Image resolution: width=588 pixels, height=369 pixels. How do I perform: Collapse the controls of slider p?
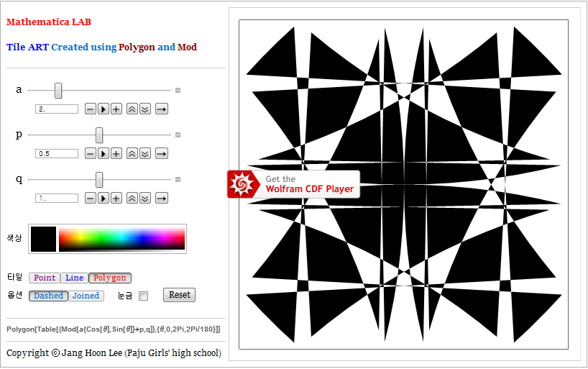click(178, 135)
